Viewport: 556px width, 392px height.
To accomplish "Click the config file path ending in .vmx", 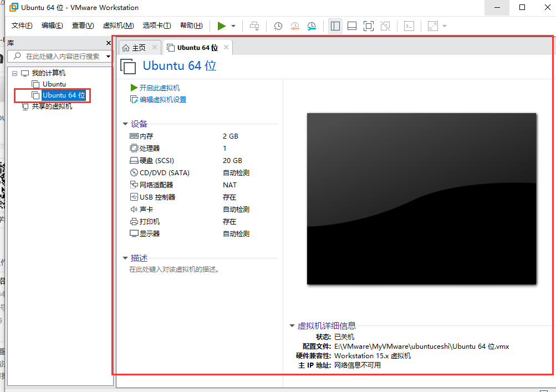I will [x=422, y=347].
